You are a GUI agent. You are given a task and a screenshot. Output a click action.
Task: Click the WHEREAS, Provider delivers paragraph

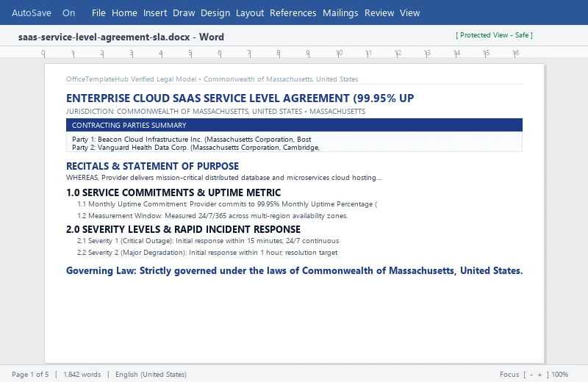click(224, 178)
